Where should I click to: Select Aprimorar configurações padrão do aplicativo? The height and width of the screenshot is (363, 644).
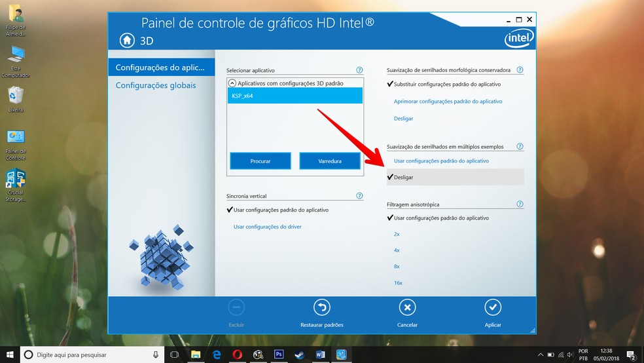coord(448,101)
